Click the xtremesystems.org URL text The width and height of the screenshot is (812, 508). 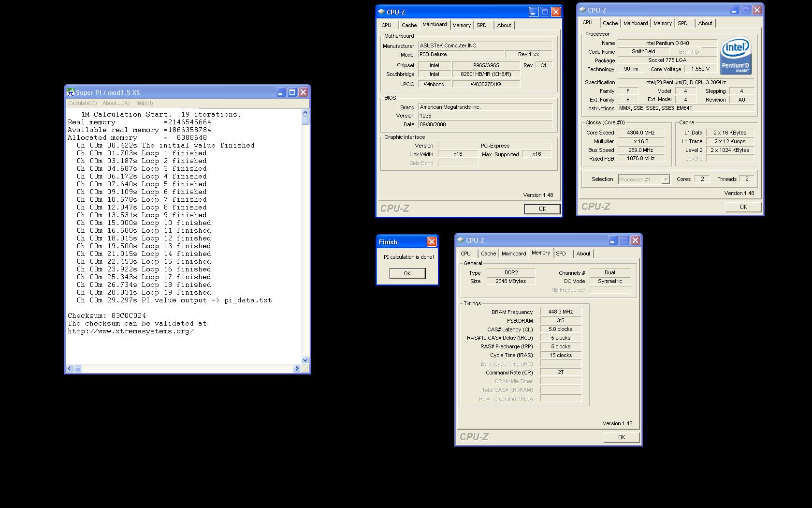click(x=131, y=331)
